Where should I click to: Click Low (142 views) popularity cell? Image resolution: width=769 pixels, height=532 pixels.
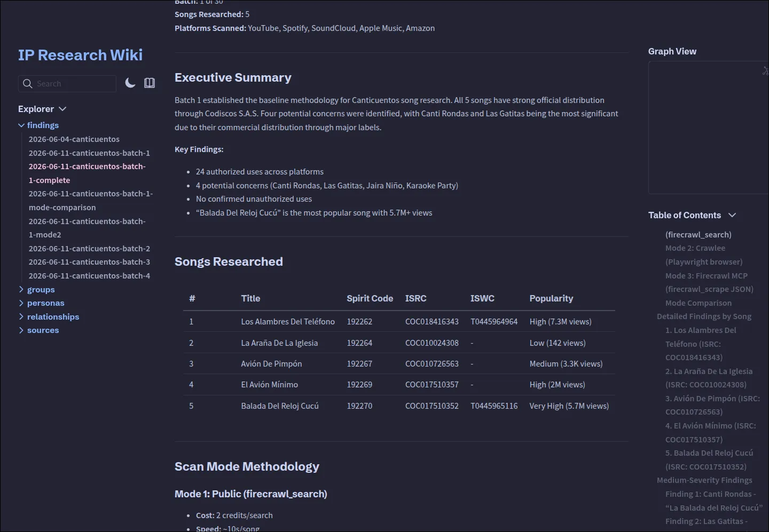(x=558, y=343)
